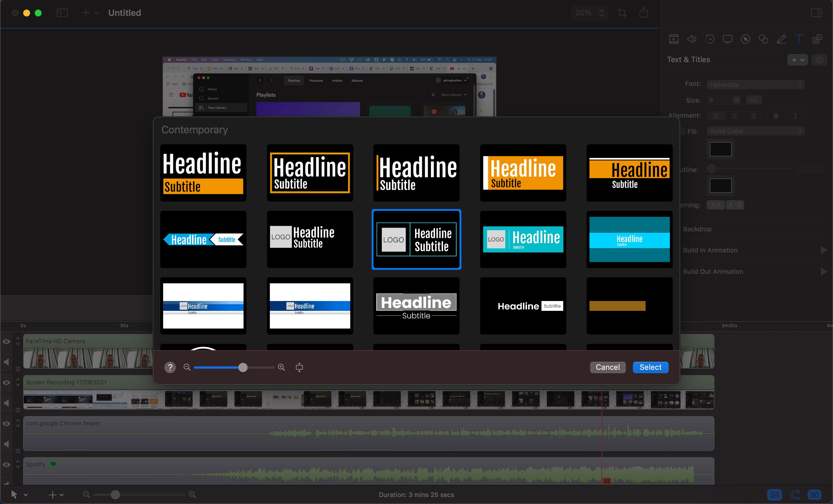Click the Speed adjustment icon

pyautogui.click(x=710, y=38)
